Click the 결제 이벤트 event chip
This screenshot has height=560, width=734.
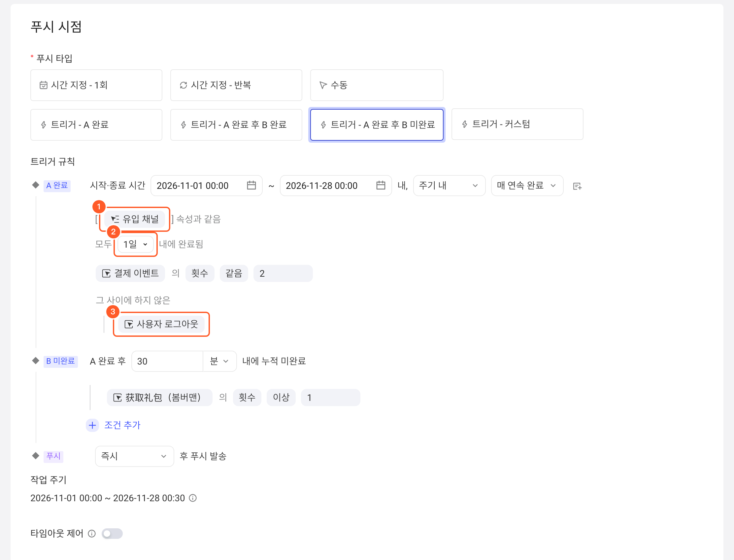click(x=130, y=273)
